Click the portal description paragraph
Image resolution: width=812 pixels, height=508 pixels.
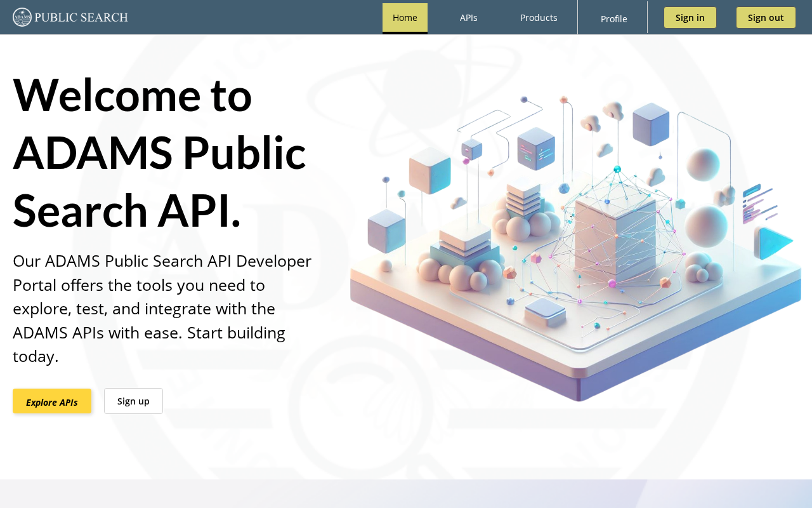162,309
